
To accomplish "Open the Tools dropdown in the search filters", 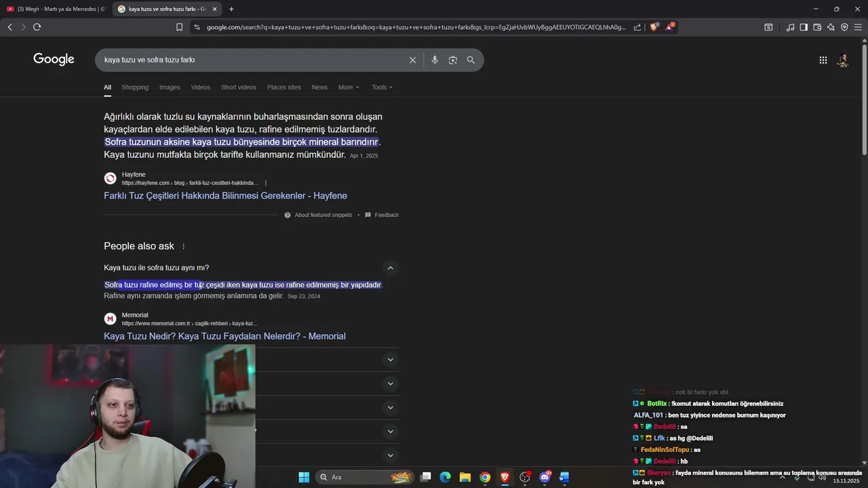I will pyautogui.click(x=382, y=87).
